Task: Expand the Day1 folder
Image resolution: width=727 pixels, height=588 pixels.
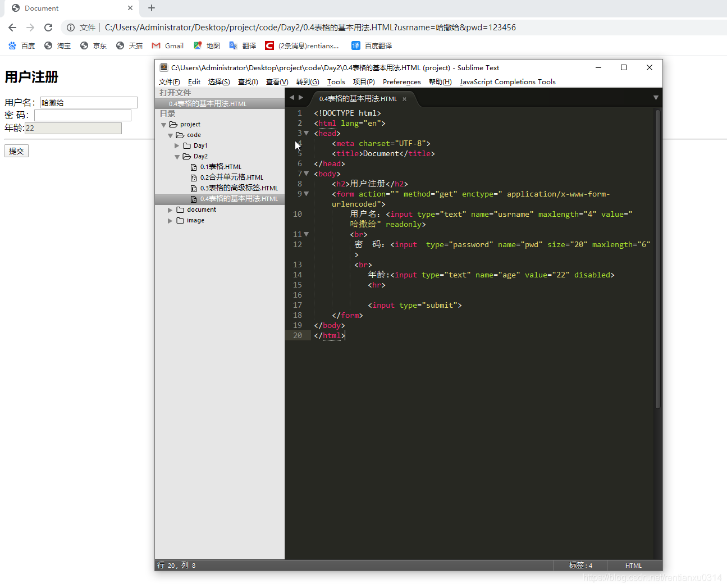Action: pyautogui.click(x=177, y=145)
